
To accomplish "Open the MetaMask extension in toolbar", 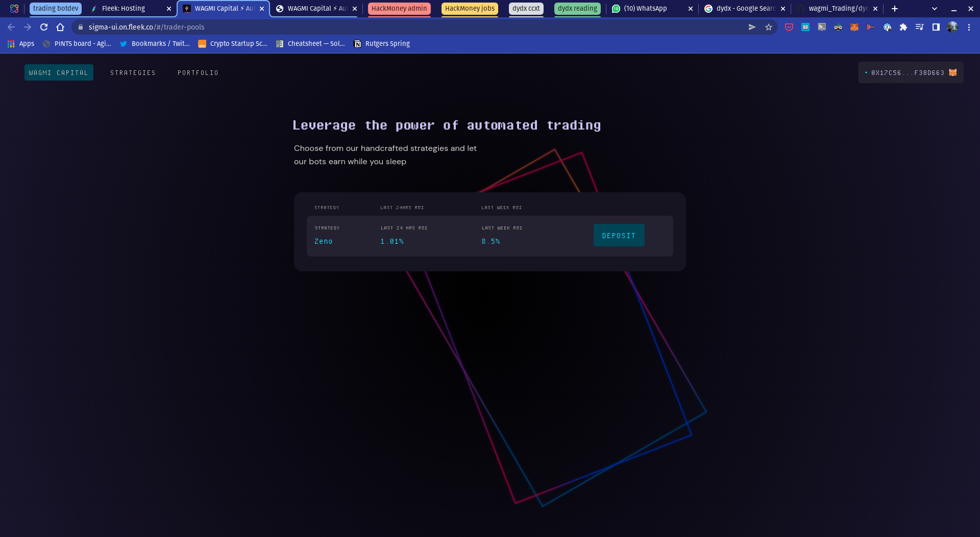I will tap(854, 27).
